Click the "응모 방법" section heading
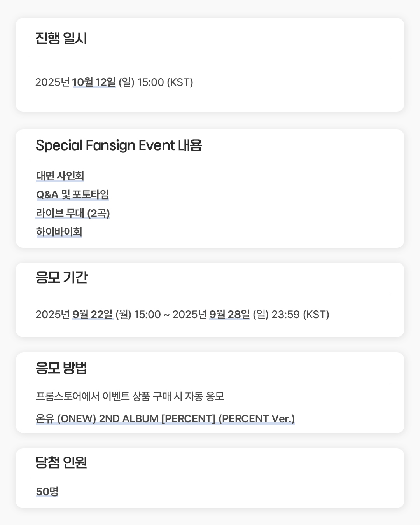 coord(61,367)
